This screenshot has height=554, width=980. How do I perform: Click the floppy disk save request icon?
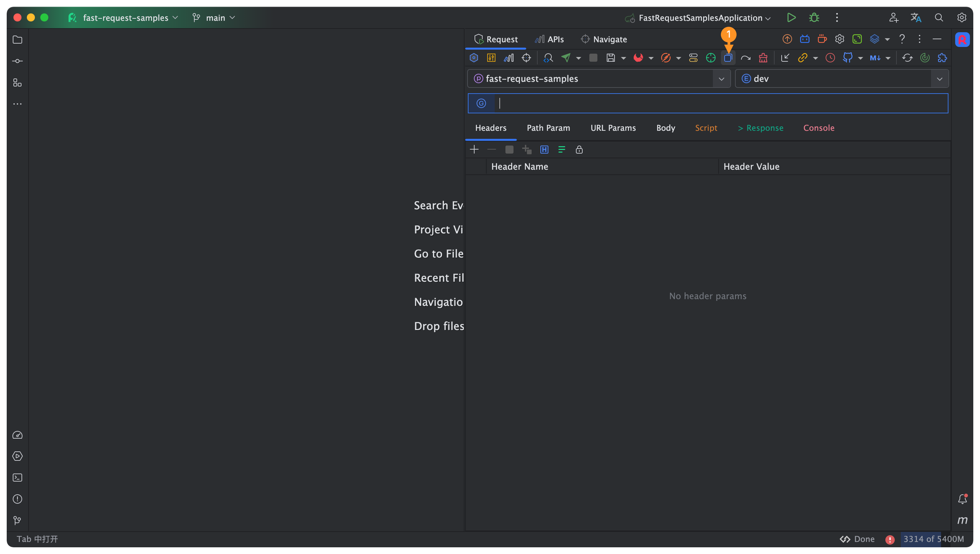(x=611, y=58)
